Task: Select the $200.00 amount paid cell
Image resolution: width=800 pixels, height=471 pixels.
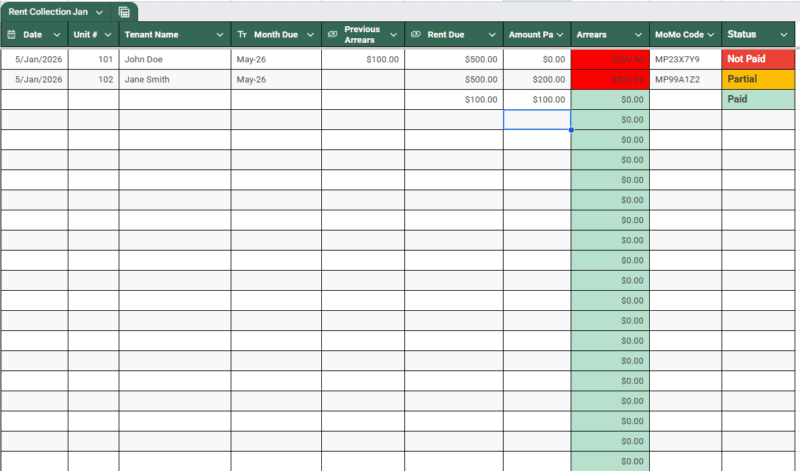Action: click(537, 79)
